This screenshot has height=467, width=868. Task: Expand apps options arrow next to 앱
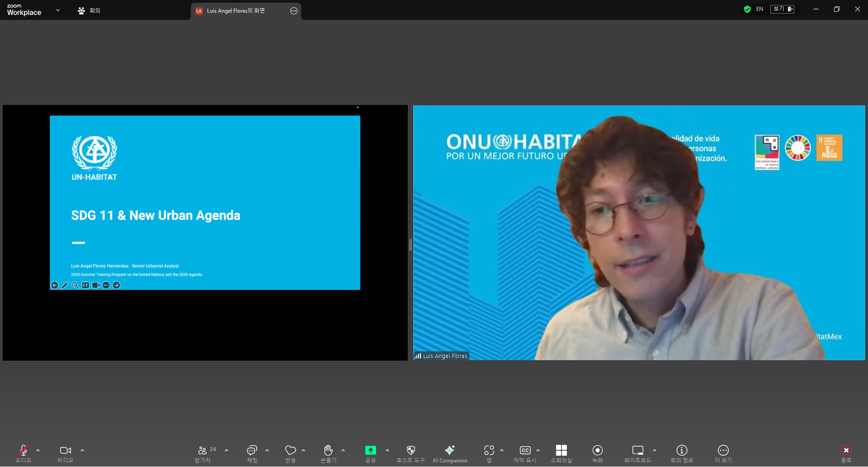(502, 450)
